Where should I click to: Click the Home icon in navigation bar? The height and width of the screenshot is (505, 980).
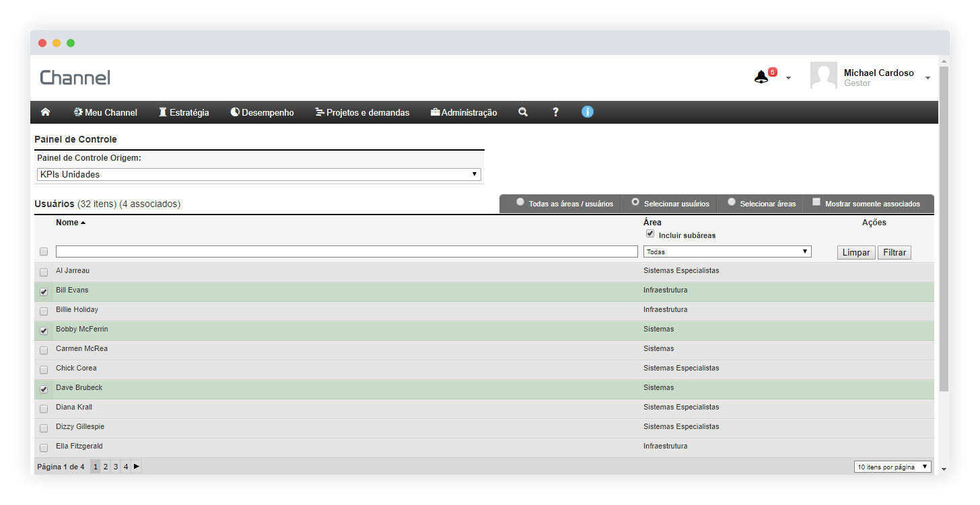pyautogui.click(x=46, y=112)
